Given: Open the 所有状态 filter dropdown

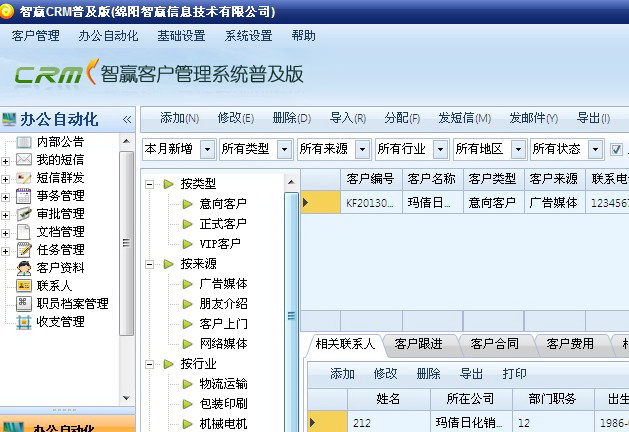Looking at the screenshot, I should point(595,150).
